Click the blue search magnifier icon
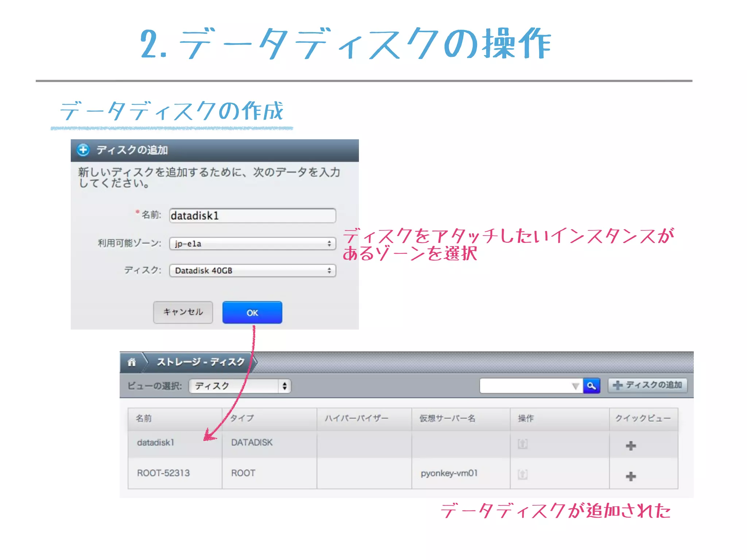 [591, 386]
